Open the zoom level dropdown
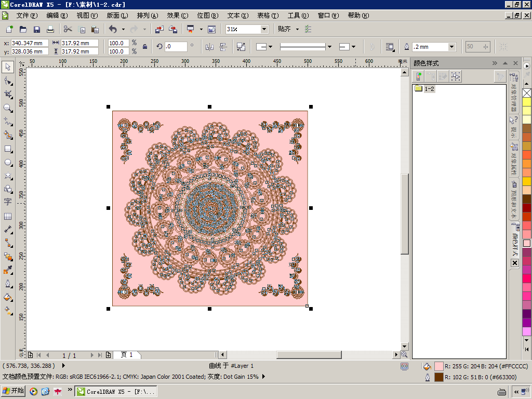This screenshot has width=532, height=399. pos(264,30)
